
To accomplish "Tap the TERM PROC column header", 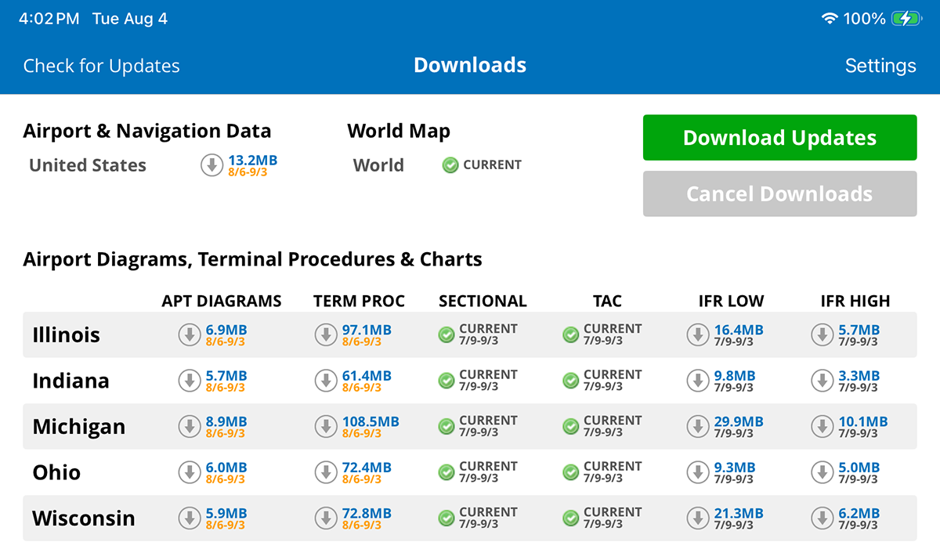I will coord(360,302).
